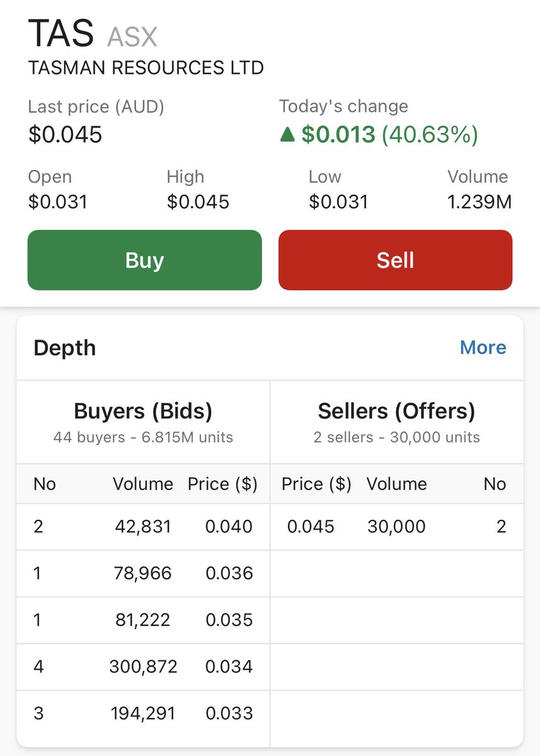Tap the green up-arrow change indicator
540x756 pixels.
pyautogui.click(x=287, y=134)
